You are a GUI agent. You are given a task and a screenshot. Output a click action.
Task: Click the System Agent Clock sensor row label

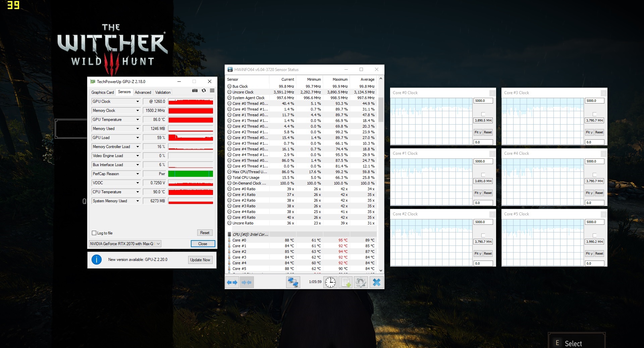(x=249, y=98)
